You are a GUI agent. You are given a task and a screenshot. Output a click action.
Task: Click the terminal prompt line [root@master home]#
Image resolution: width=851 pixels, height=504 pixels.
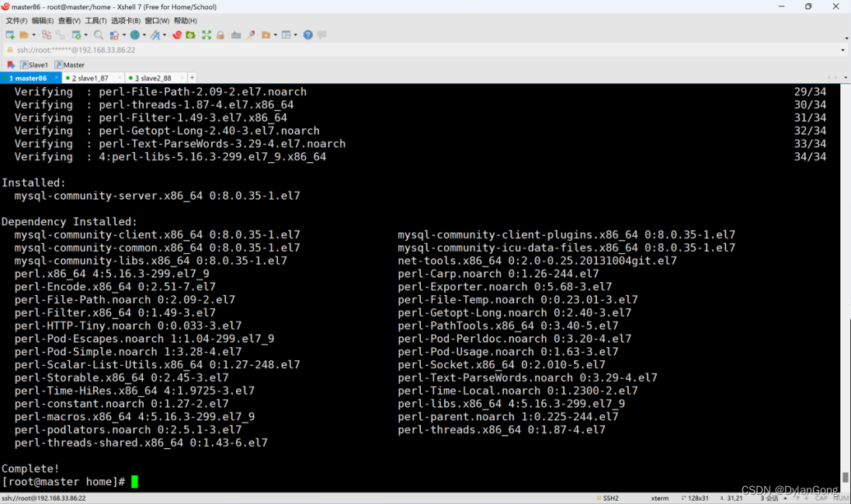click(64, 481)
